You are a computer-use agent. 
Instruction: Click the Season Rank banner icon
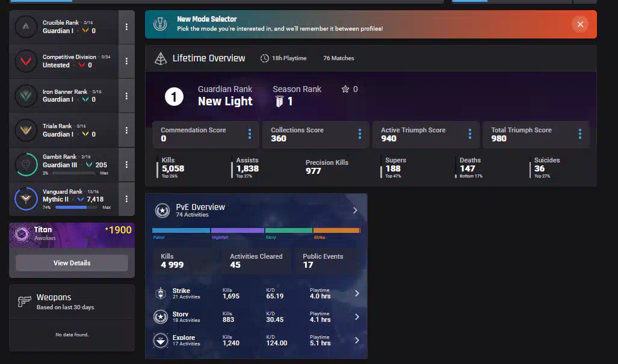(x=279, y=102)
